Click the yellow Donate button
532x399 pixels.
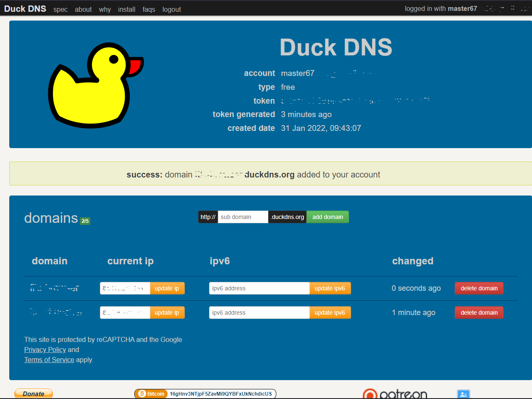[34, 394]
